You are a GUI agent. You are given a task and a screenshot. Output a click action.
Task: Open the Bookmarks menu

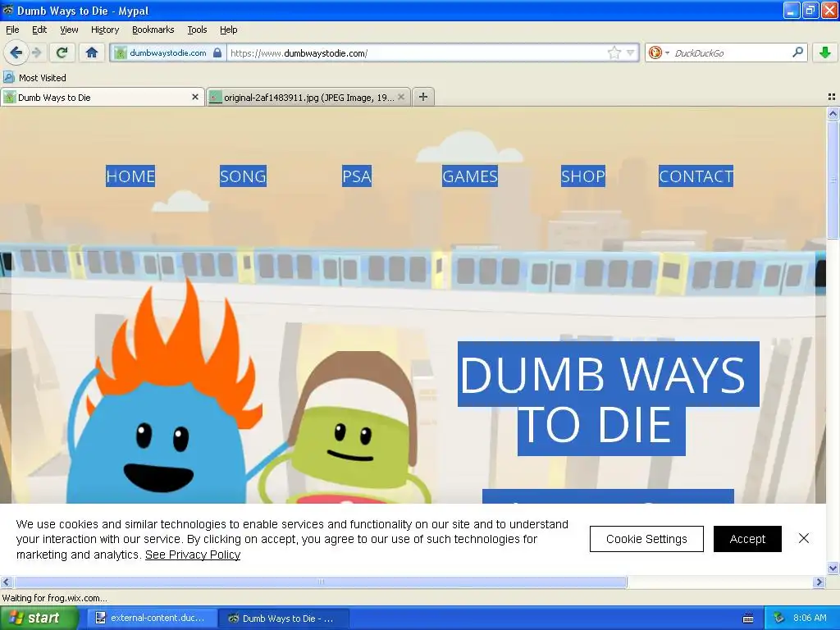click(x=153, y=30)
